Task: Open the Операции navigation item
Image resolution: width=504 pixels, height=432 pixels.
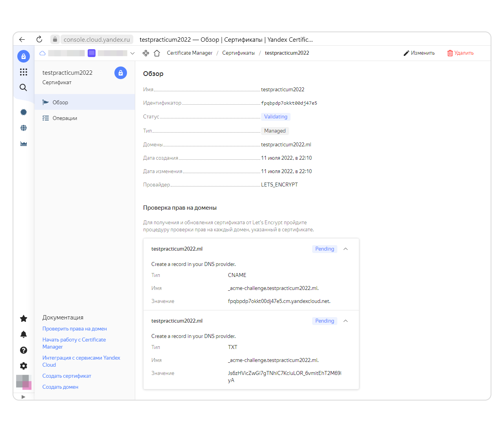Action: [x=85, y=118]
